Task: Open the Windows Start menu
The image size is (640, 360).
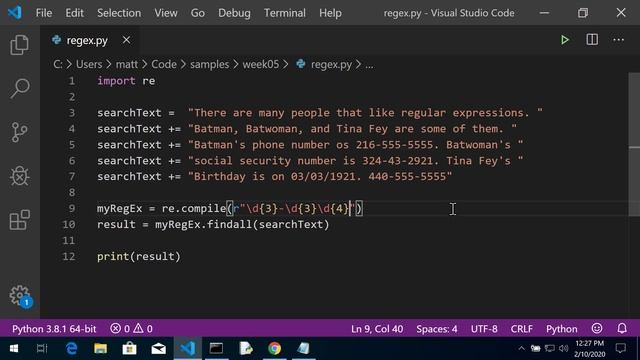Action: 14,348
